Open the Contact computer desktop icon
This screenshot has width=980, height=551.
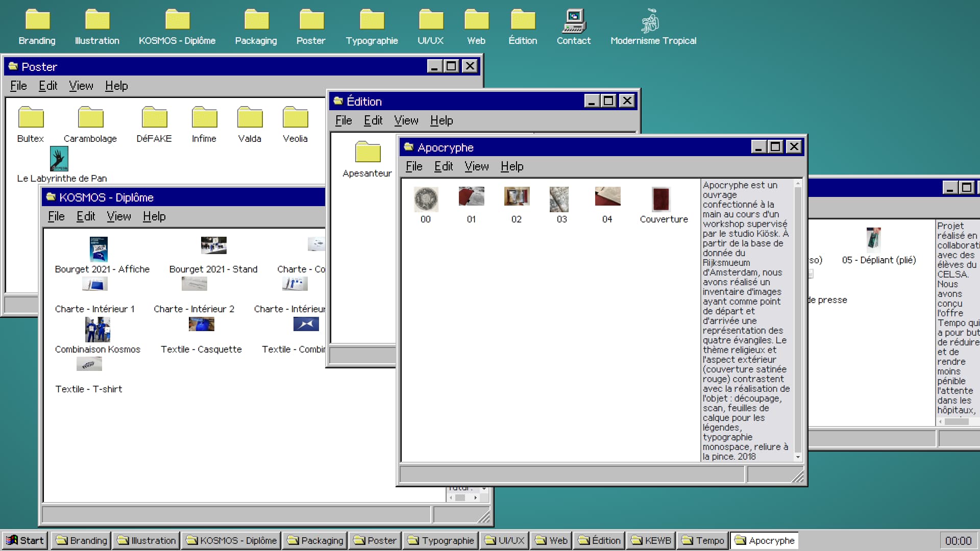(x=574, y=21)
